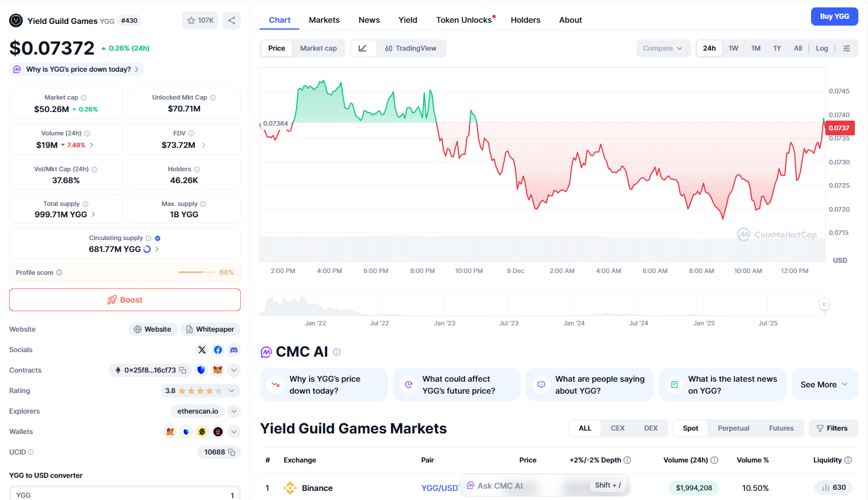This screenshot has width=868, height=500.
Task: Expand the etherscan.io explorers dropdown
Action: pos(234,411)
